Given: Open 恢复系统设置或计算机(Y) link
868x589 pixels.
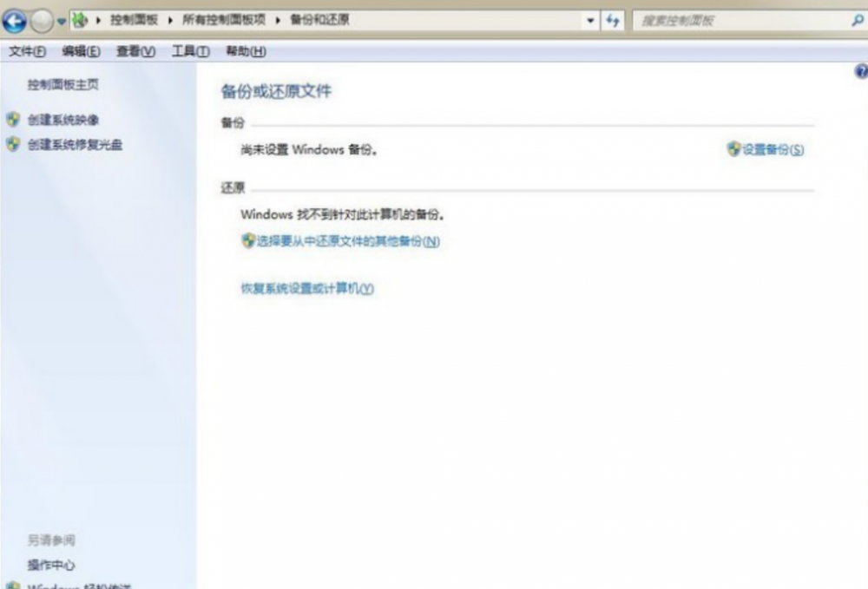Looking at the screenshot, I should [x=307, y=289].
